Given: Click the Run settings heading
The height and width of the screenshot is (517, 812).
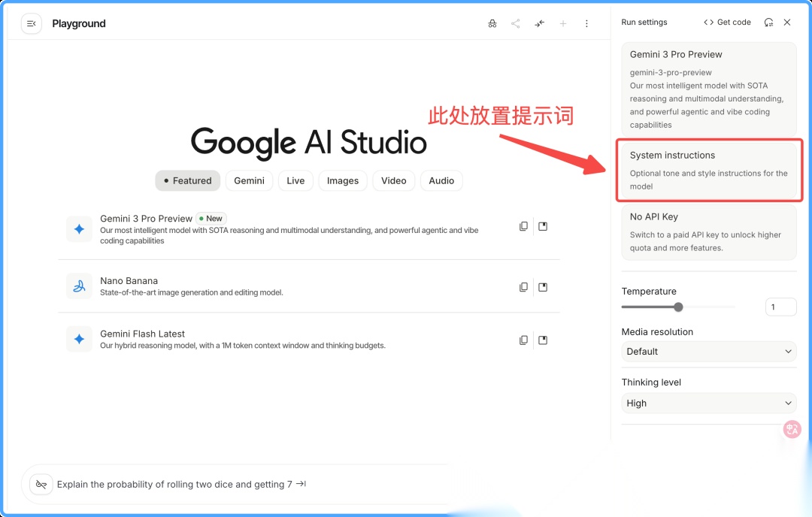Looking at the screenshot, I should (x=644, y=23).
